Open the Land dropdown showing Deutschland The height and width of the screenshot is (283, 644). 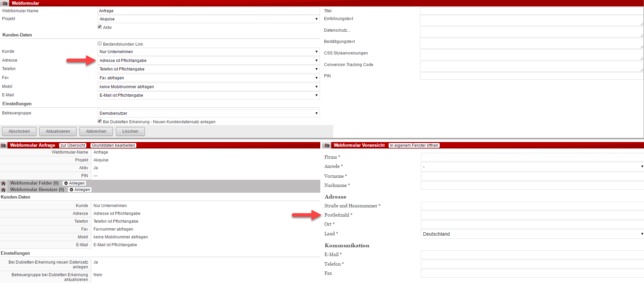point(532,234)
